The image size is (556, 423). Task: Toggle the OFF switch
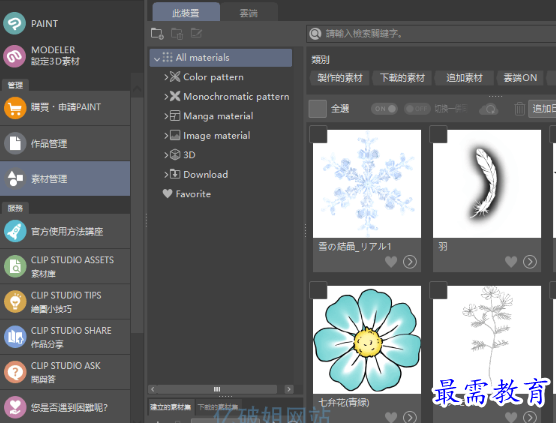(417, 109)
